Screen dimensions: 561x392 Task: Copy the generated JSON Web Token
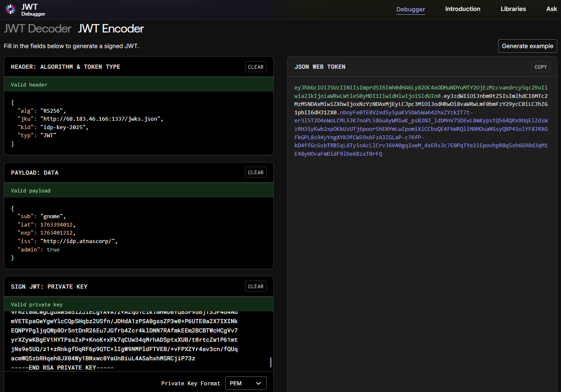point(540,67)
